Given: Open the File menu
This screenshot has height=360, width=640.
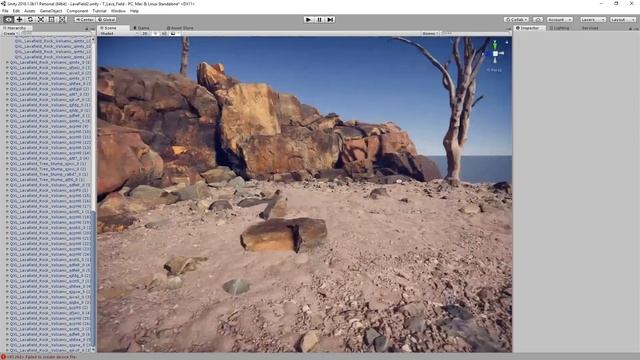Looking at the screenshot, I should coord(5,11).
